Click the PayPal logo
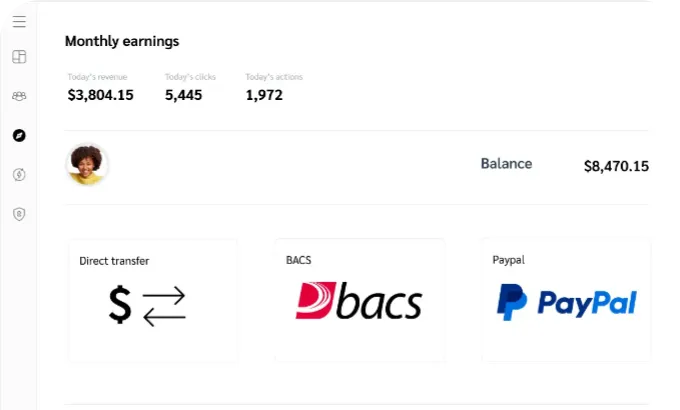The image size is (680, 410). [566, 302]
